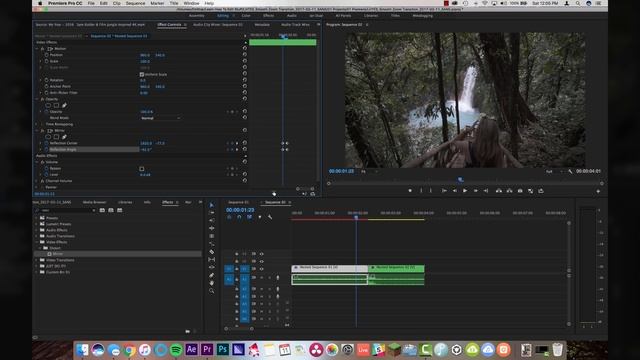Open the Window menu
The height and width of the screenshot is (360, 640).
[x=191, y=3]
